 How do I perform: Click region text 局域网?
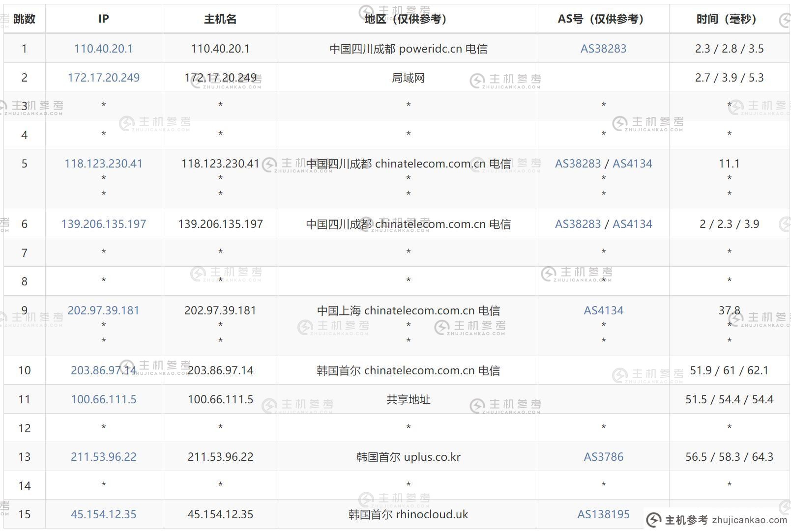(x=408, y=78)
